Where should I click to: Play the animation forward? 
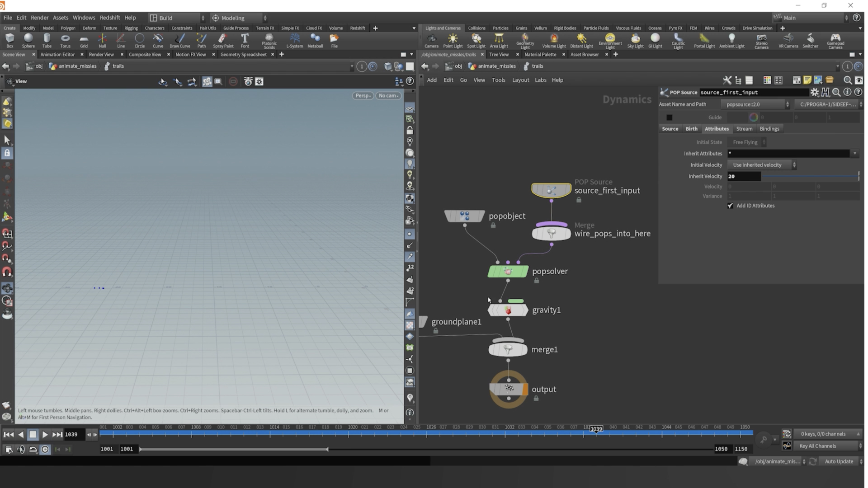point(45,435)
